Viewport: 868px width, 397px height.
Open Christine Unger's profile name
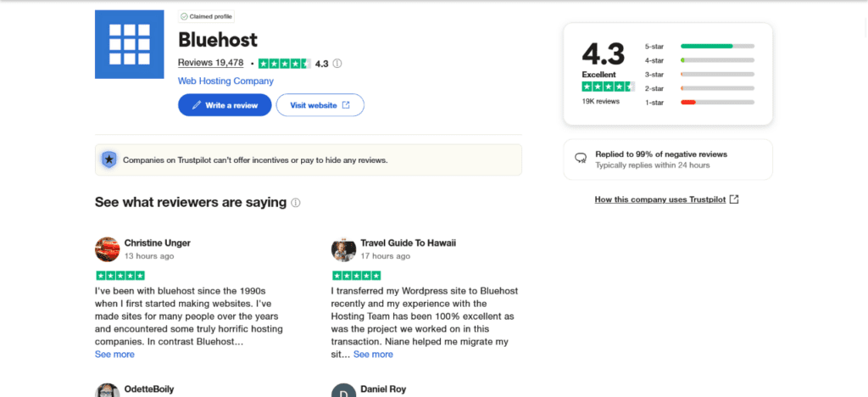(x=157, y=243)
